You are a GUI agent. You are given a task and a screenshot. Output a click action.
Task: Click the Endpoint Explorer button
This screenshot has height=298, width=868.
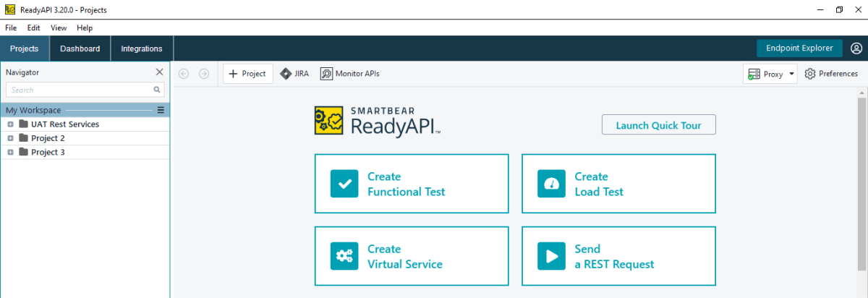(x=799, y=48)
